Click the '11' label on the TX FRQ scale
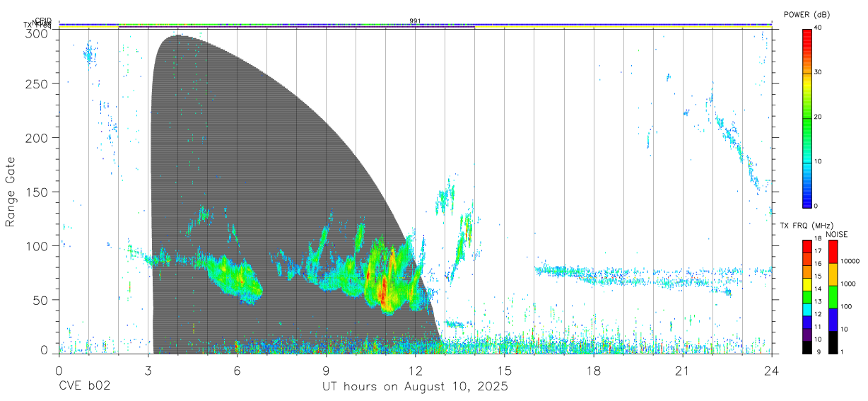Image resolution: width=868 pixels, height=401 pixels. [x=819, y=328]
